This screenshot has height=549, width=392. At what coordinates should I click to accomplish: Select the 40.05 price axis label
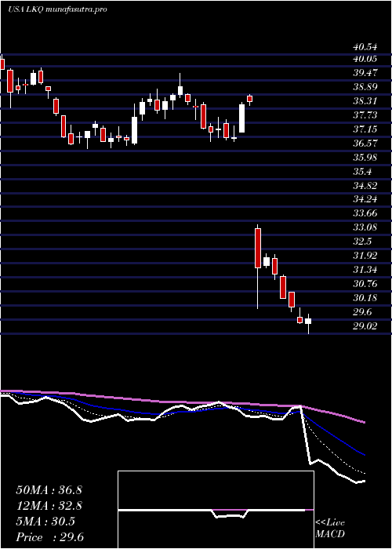click(x=365, y=59)
